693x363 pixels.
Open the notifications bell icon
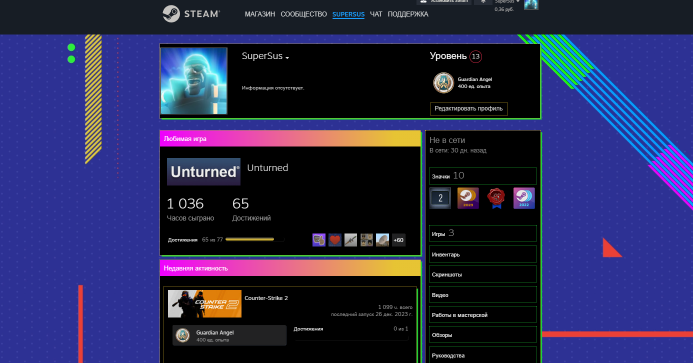(483, 2)
